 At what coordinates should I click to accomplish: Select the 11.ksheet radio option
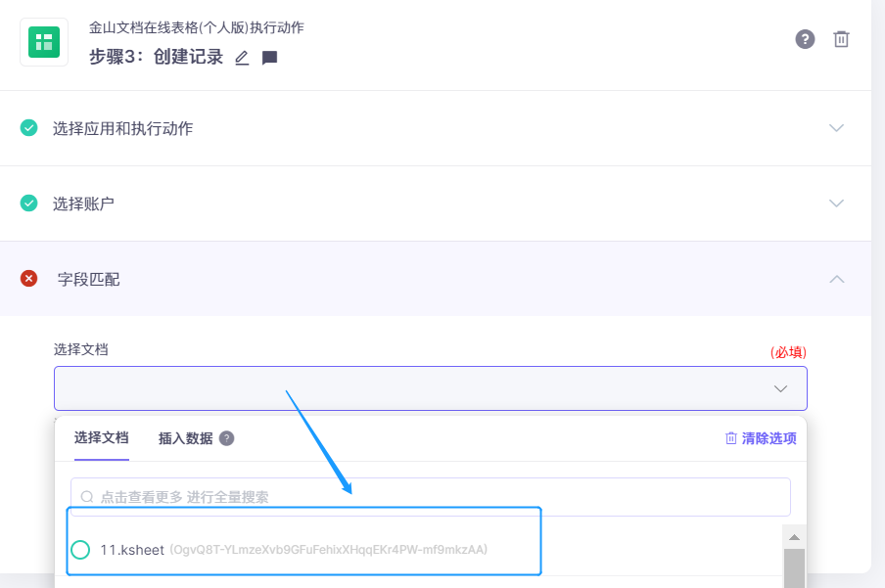point(80,550)
